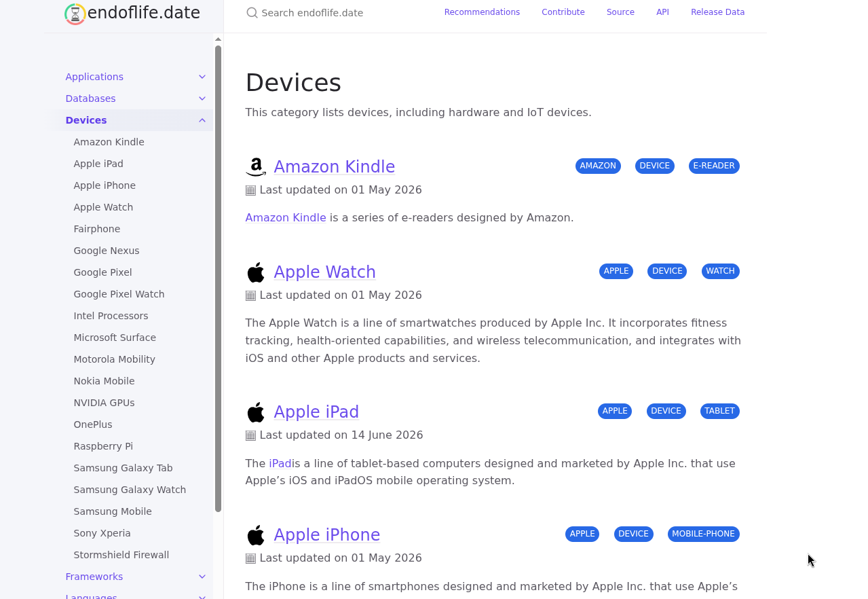
Task: Select Motorola Mobility in the sidebar
Action: click(114, 359)
